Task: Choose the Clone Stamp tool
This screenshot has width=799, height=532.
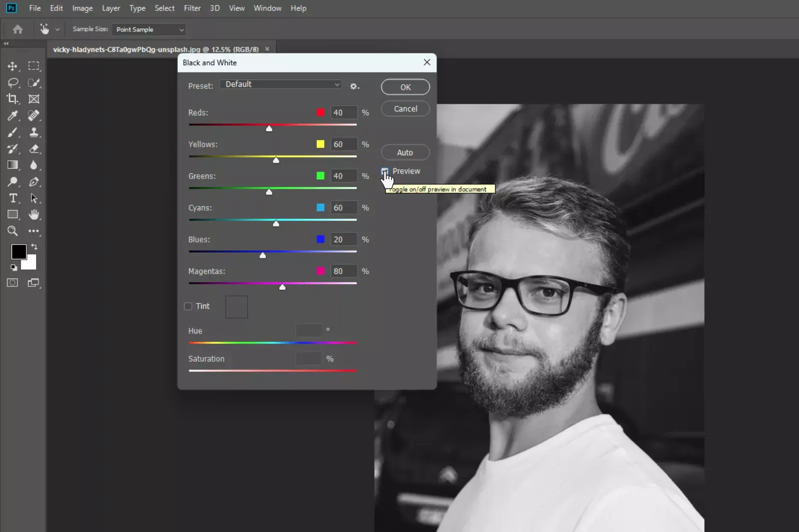Action: 34,132
